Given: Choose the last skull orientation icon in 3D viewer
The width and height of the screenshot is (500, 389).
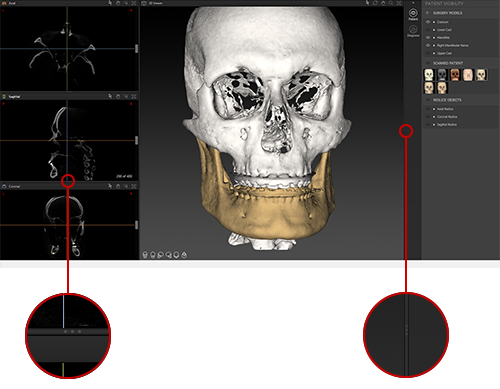Looking at the screenshot, I should coord(184,255).
